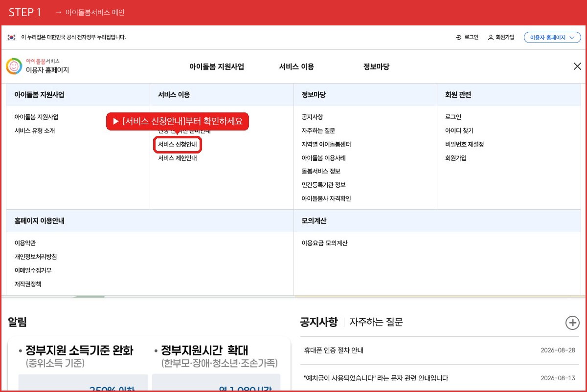
Task: Open 자주하는 질문 link under 정보마당
Action: tap(318, 131)
